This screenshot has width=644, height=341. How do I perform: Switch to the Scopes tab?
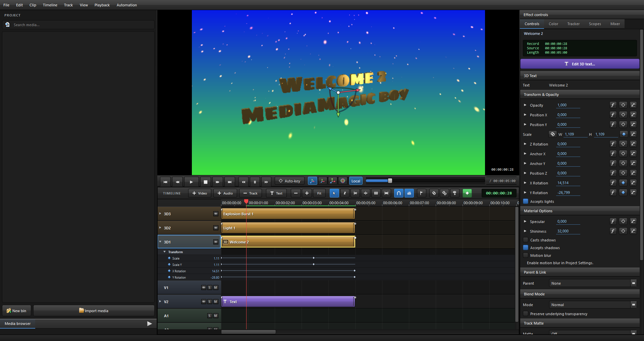pyautogui.click(x=595, y=24)
